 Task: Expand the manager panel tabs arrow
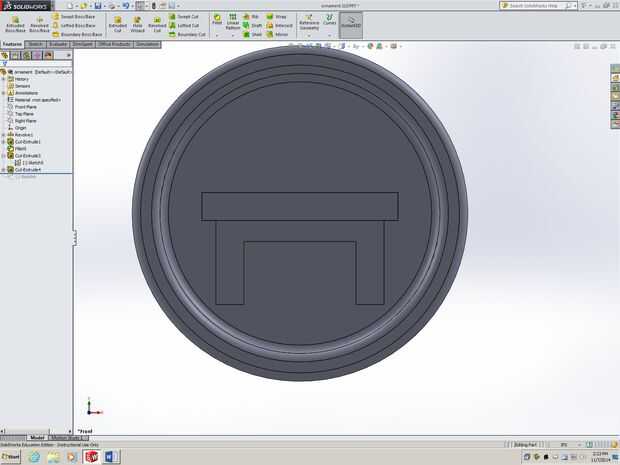tap(68, 55)
